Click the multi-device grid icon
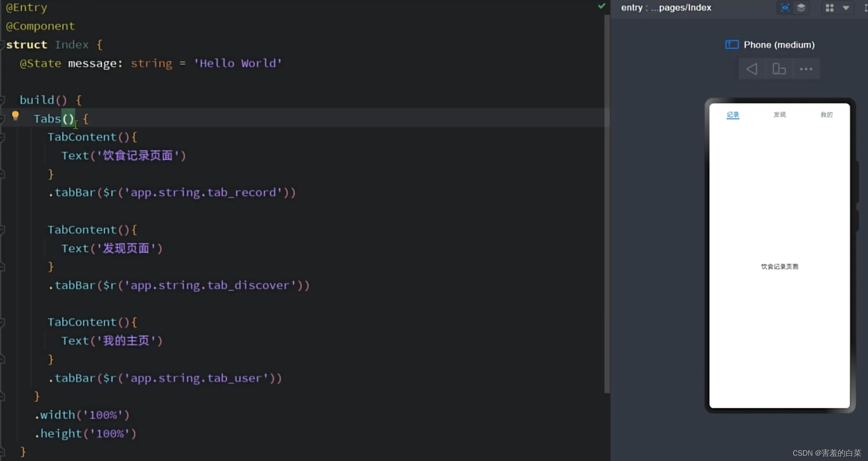 [830, 8]
